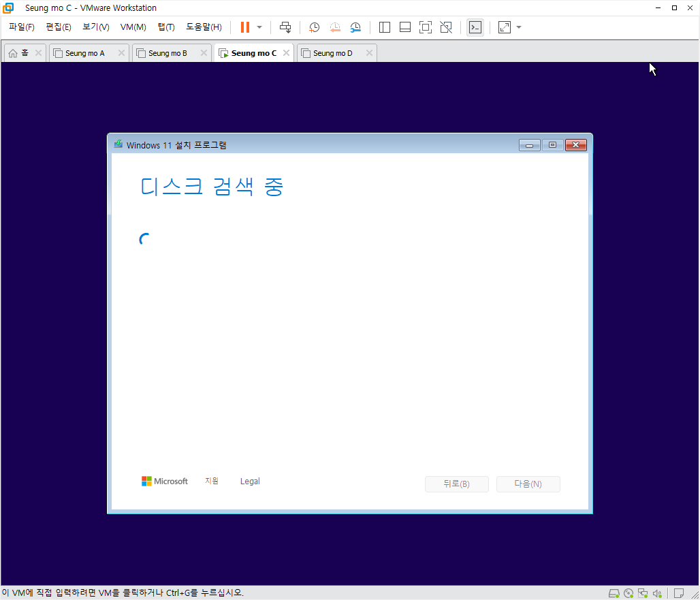This screenshot has height=600, width=700.
Task: Close the VMware Workstation window
Action: coord(690,8)
